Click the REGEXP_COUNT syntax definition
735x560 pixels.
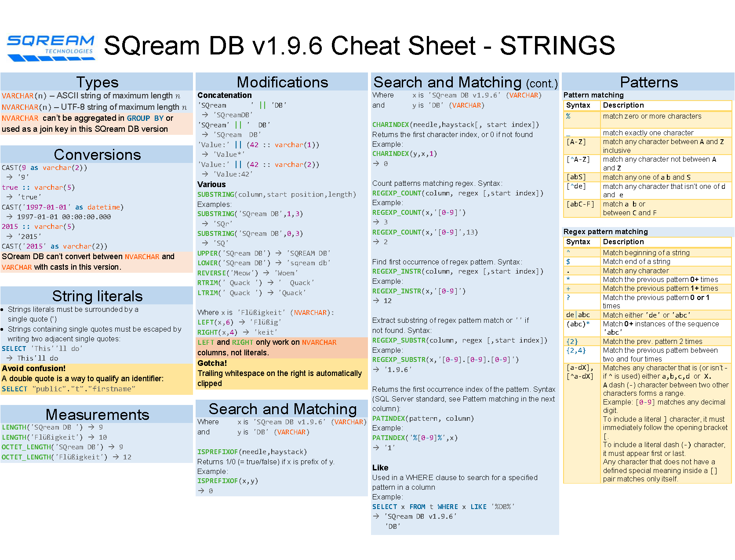coord(458,193)
